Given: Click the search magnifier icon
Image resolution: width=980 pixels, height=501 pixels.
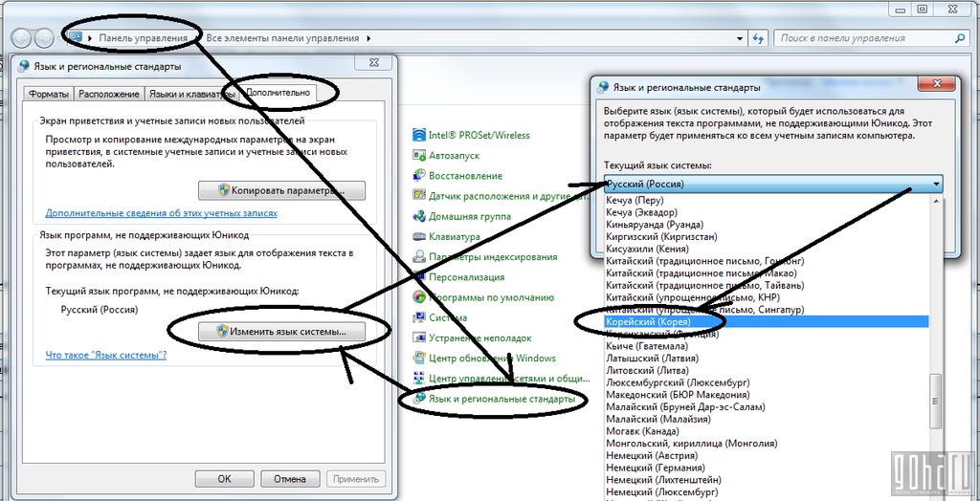Looking at the screenshot, I should (x=959, y=38).
